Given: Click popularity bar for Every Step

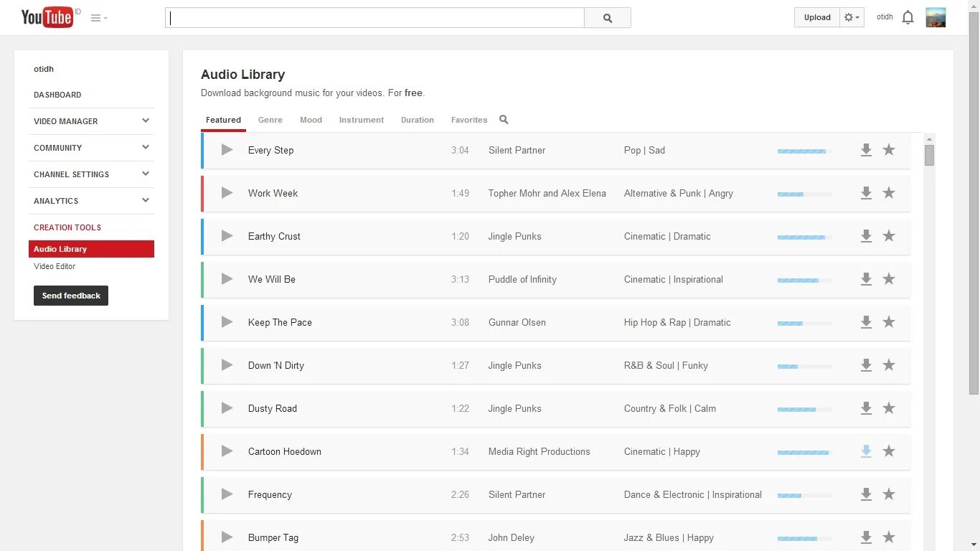Looking at the screenshot, I should (805, 151).
